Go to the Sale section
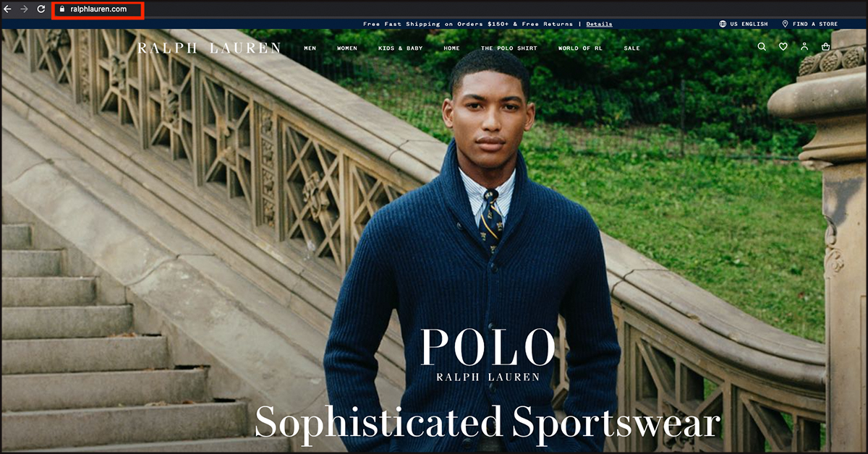 [632, 48]
